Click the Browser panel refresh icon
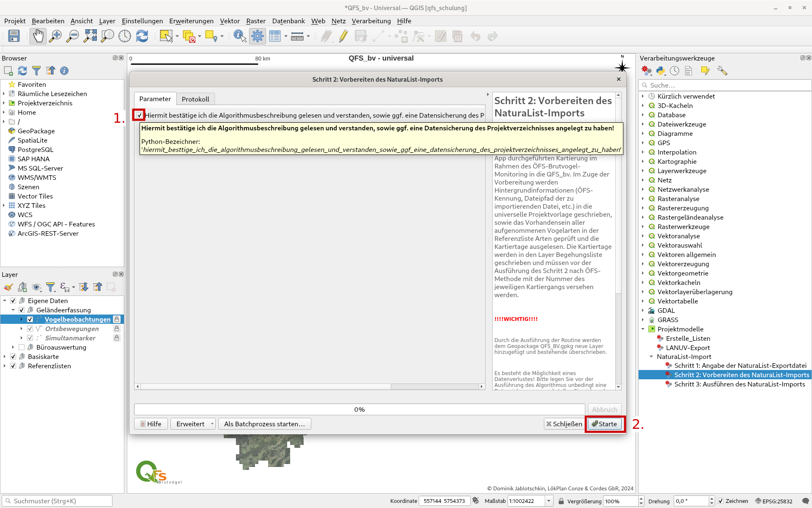The image size is (812, 508). (22, 71)
